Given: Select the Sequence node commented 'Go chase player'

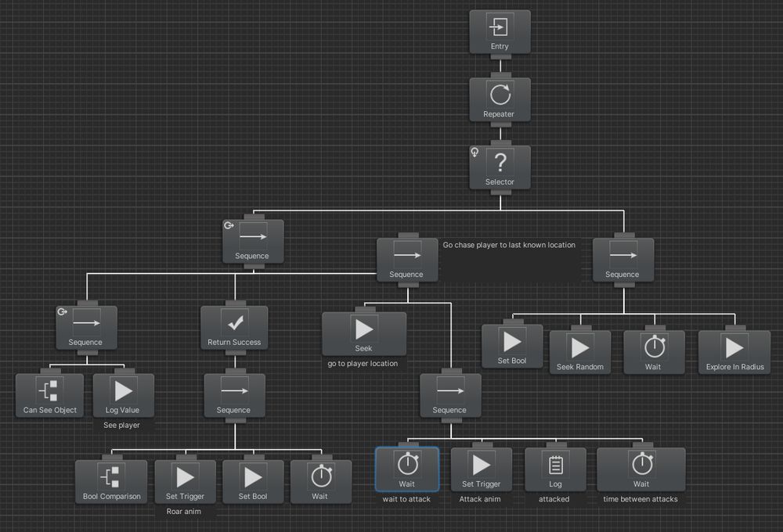Looking at the screenshot, I should click(407, 260).
